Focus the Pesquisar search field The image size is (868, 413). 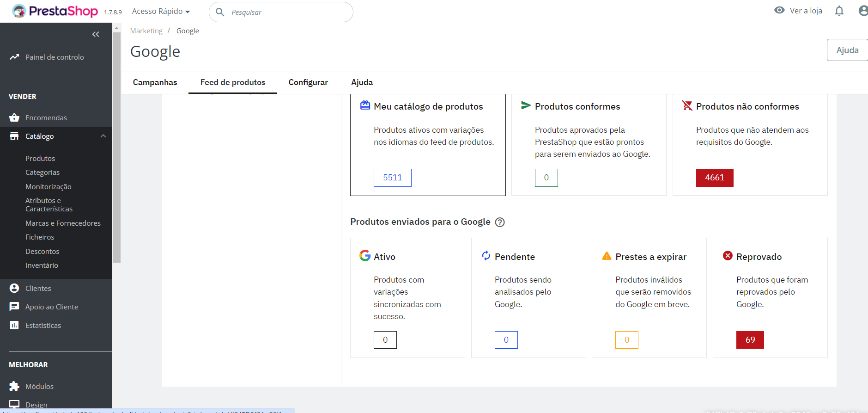(x=281, y=12)
